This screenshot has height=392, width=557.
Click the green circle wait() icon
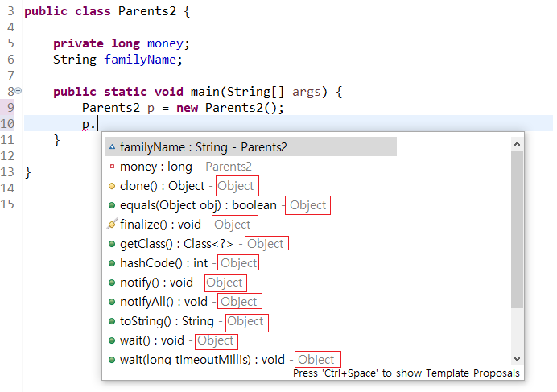(x=112, y=340)
